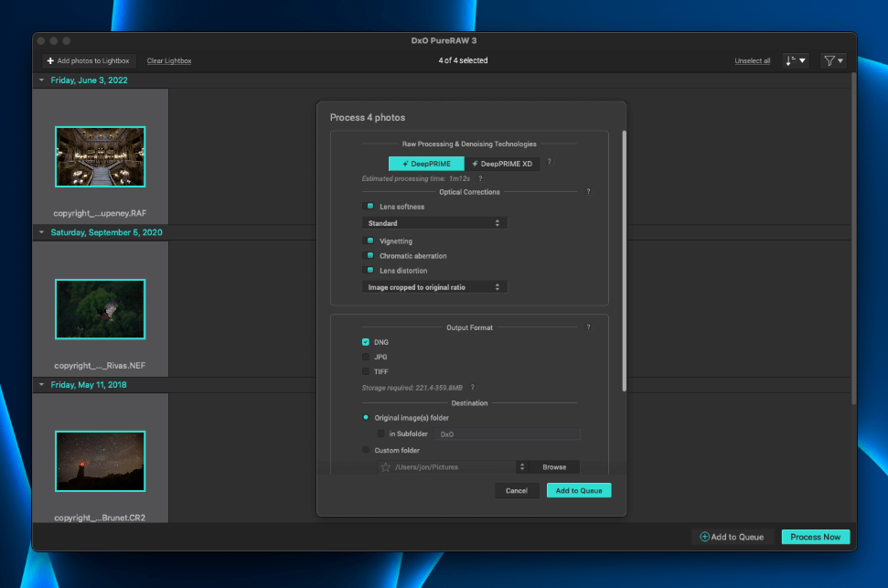Click the Clear Lightbox link
This screenshot has height=588, width=888.
point(169,60)
